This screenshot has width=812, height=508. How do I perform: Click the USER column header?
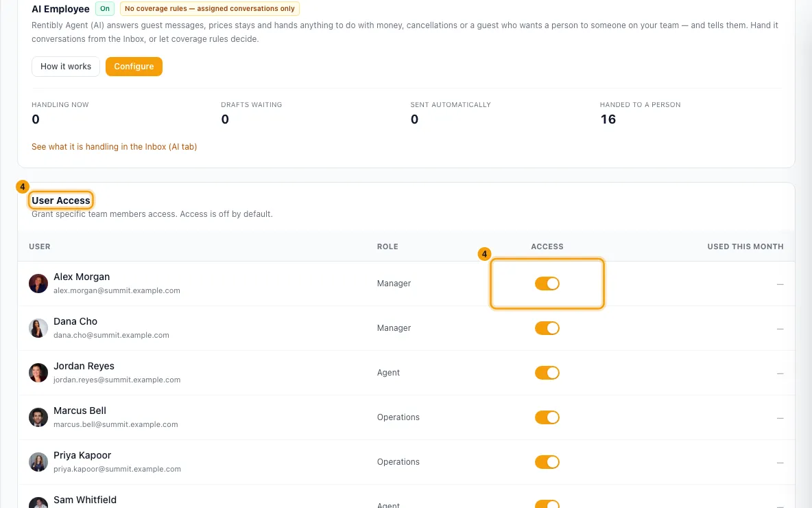40,246
